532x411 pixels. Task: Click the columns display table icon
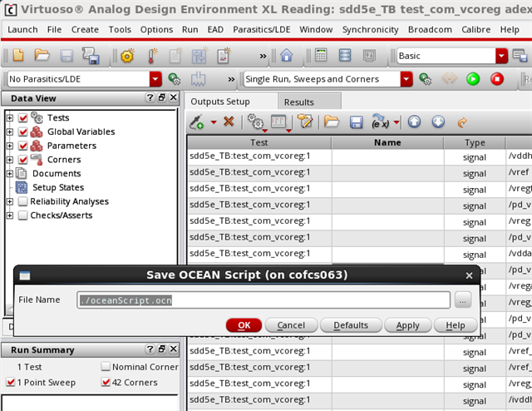pyautogui.click(x=278, y=121)
